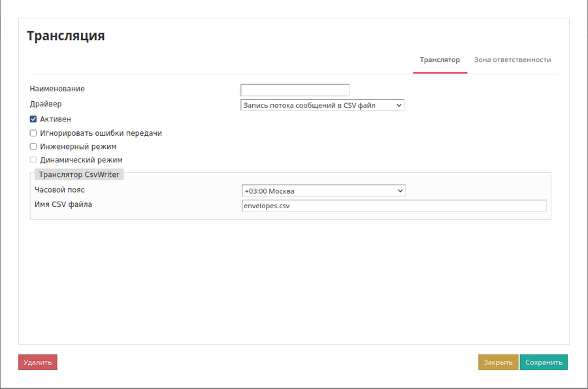Tick the Динамический режим checkbox
588x389 pixels.
[33, 160]
